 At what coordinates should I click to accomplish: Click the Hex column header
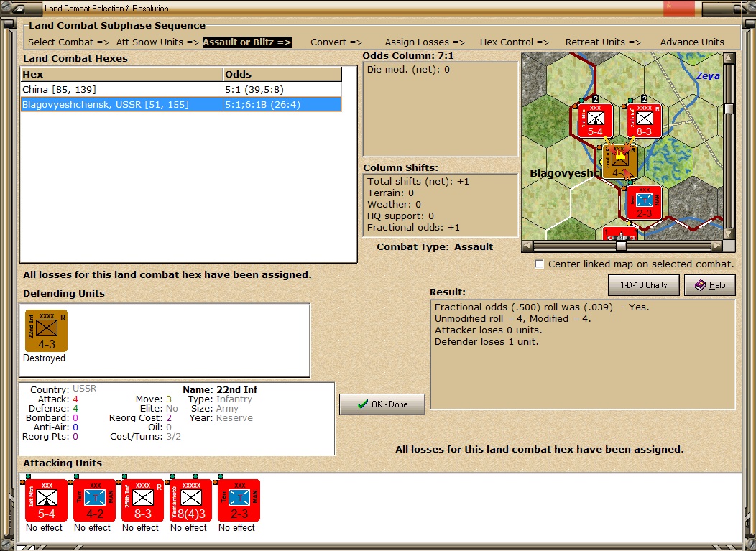[x=121, y=74]
